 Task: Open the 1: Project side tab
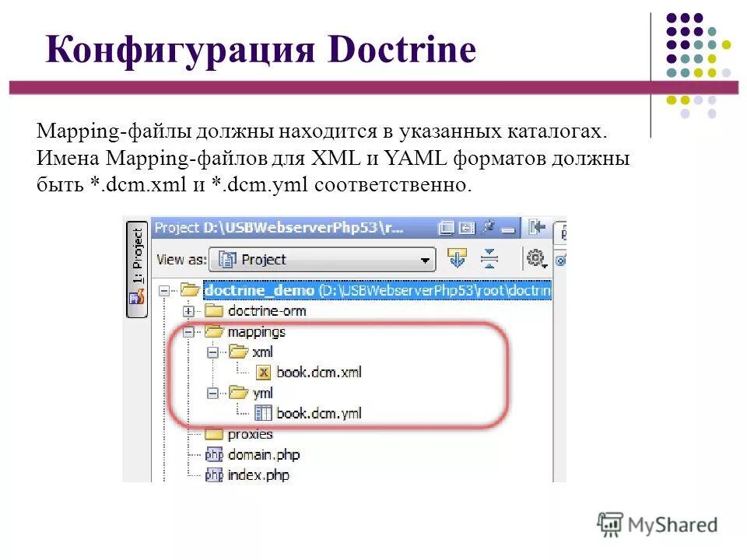pos(137,268)
